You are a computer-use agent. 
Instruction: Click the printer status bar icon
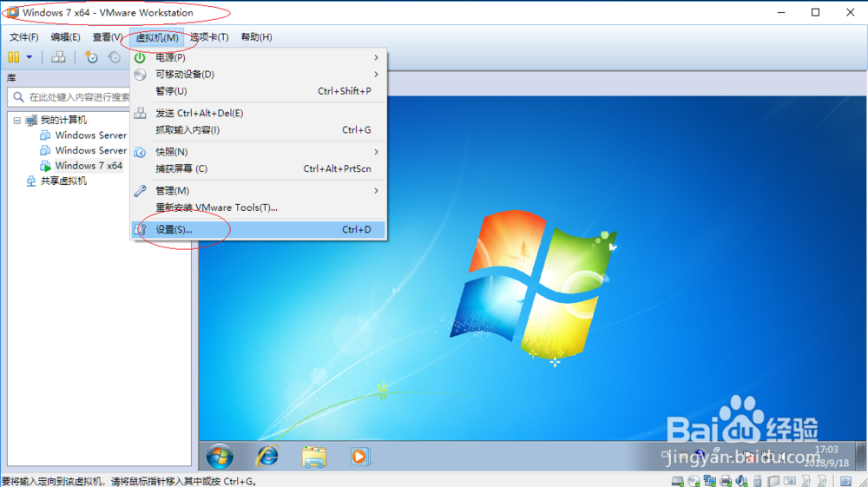[x=726, y=481]
